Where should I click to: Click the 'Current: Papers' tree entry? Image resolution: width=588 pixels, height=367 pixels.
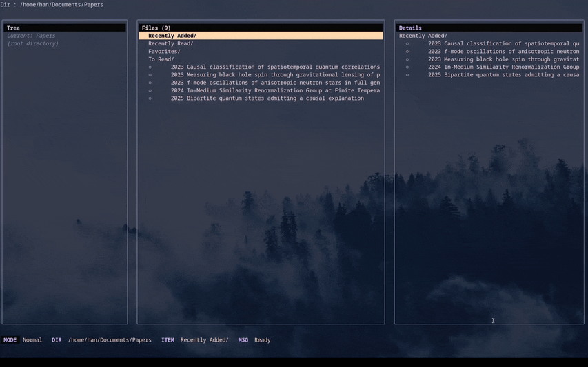(31, 36)
